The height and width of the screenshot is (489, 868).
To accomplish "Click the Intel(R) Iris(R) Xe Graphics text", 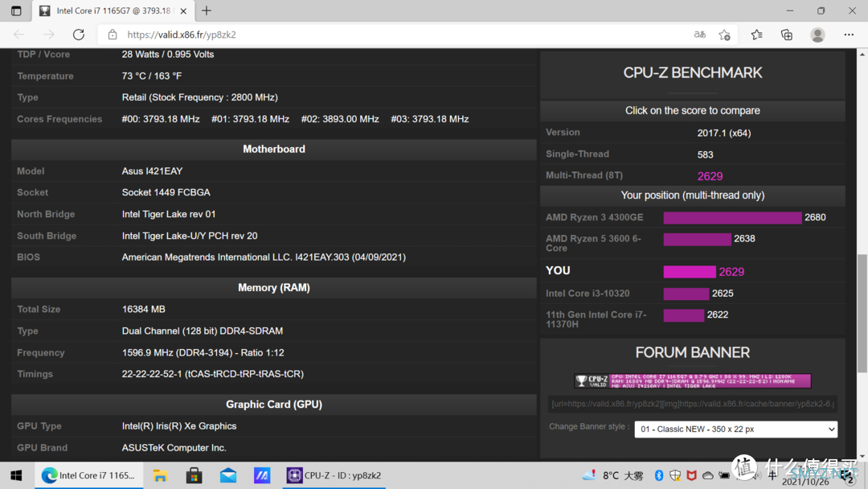I will [178, 426].
